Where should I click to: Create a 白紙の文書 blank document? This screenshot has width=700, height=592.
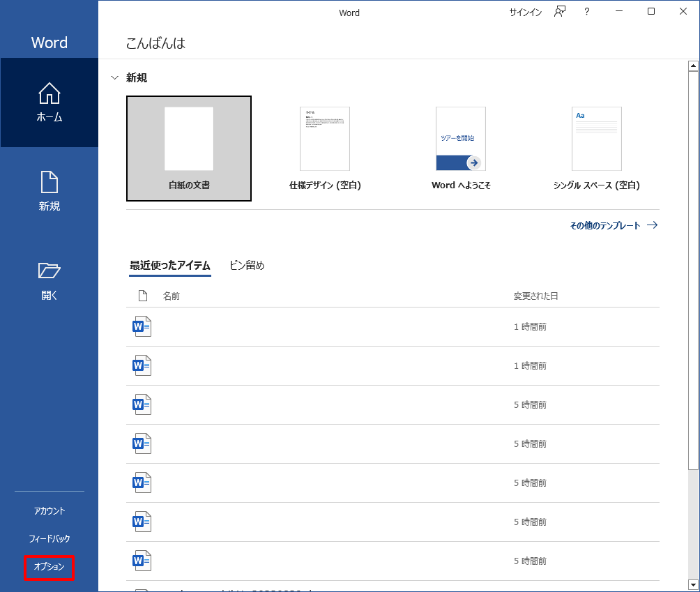(189, 149)
